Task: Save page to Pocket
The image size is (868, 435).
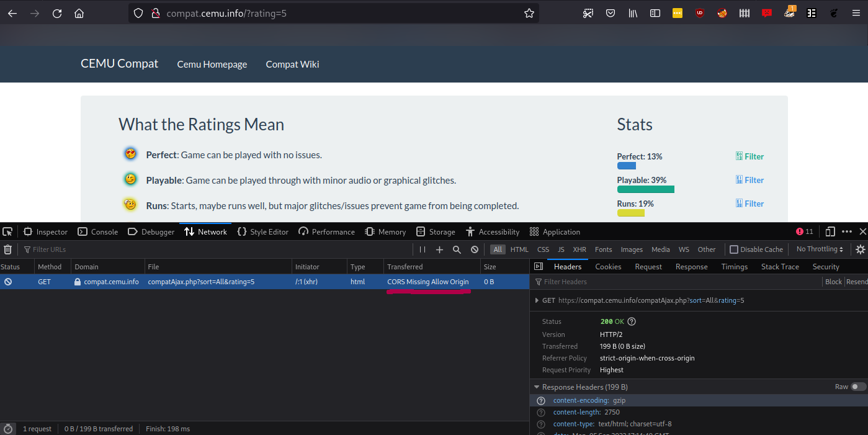Action: (x=611, y=13)
